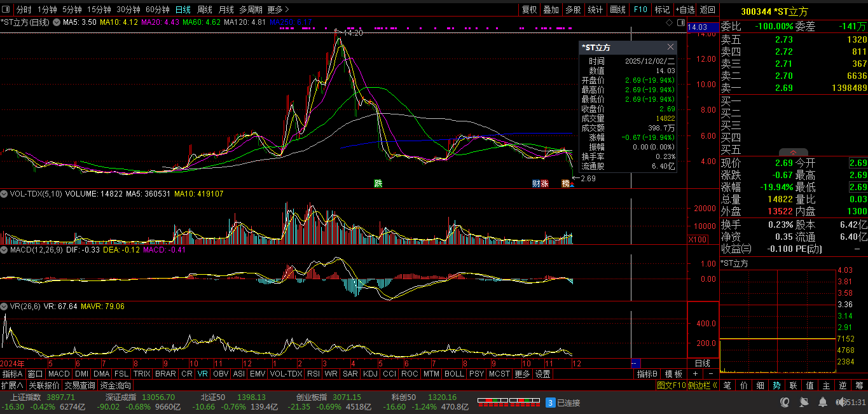Switch to the 周线 weekly chart tab

(x=205, y=10)
